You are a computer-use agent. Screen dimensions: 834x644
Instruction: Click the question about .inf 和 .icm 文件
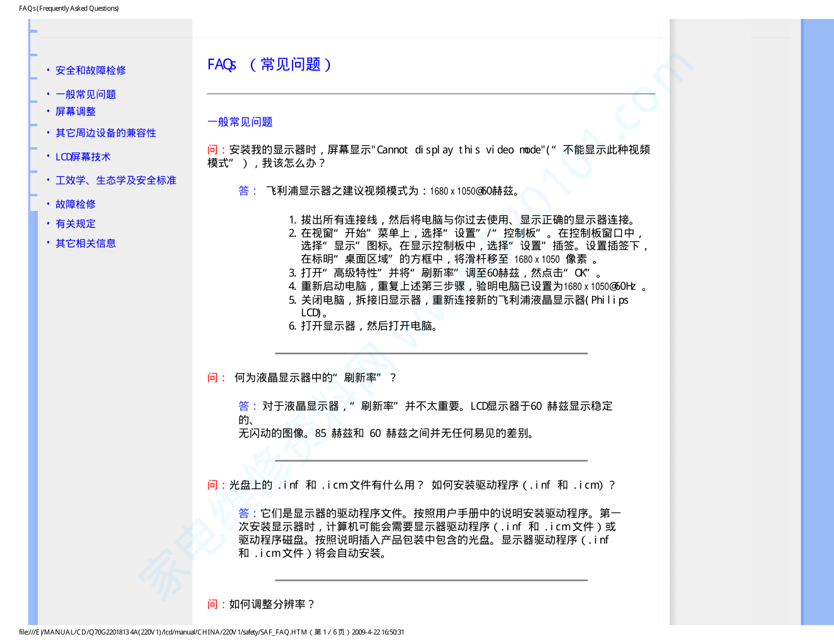coord(411,485)
